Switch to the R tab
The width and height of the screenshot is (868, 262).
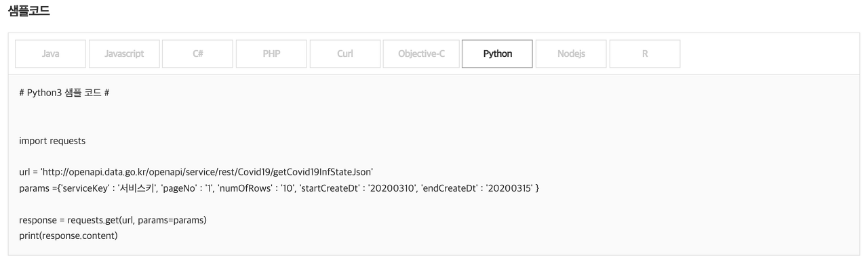click(x=645, y=54)
